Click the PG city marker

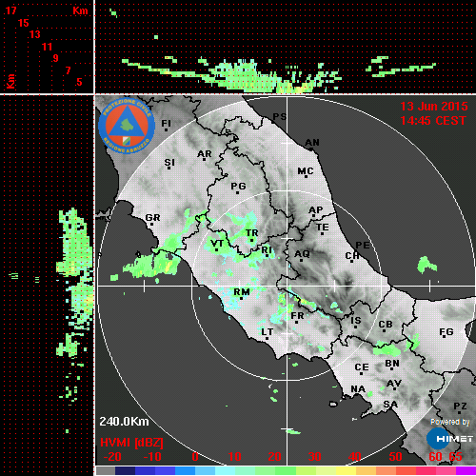[237, 192]
